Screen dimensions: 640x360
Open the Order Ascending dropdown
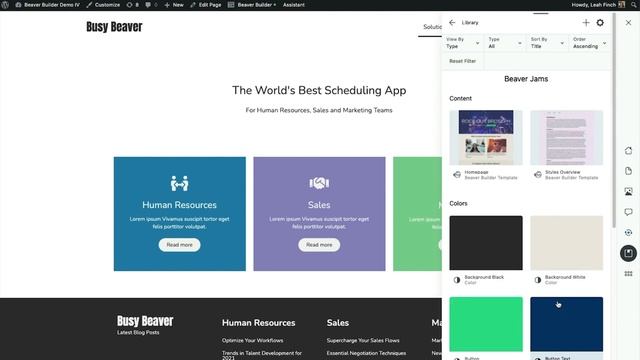point(590,43)
